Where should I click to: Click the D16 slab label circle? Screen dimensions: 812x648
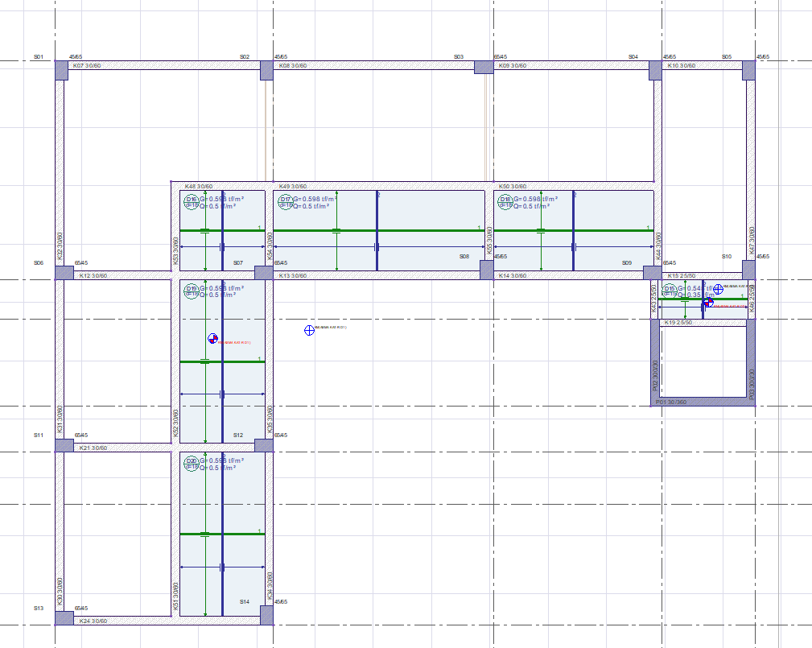click(192, 199)
